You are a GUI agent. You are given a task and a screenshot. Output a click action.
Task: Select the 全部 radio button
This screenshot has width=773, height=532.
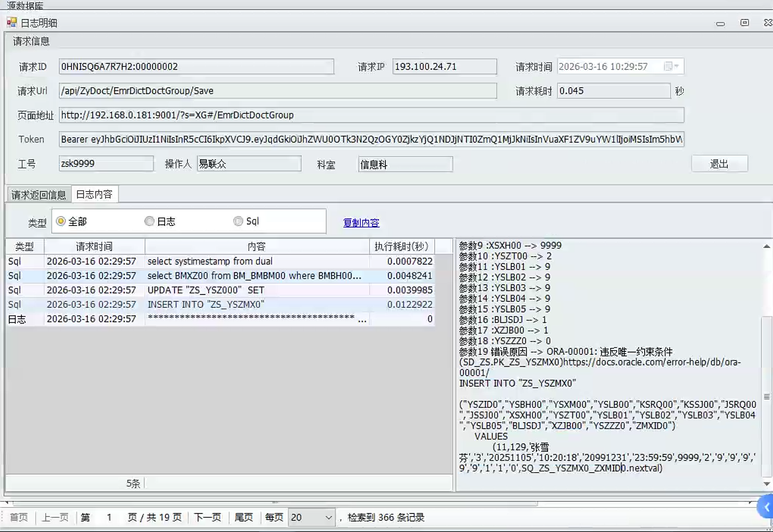(x=61, y=221)
